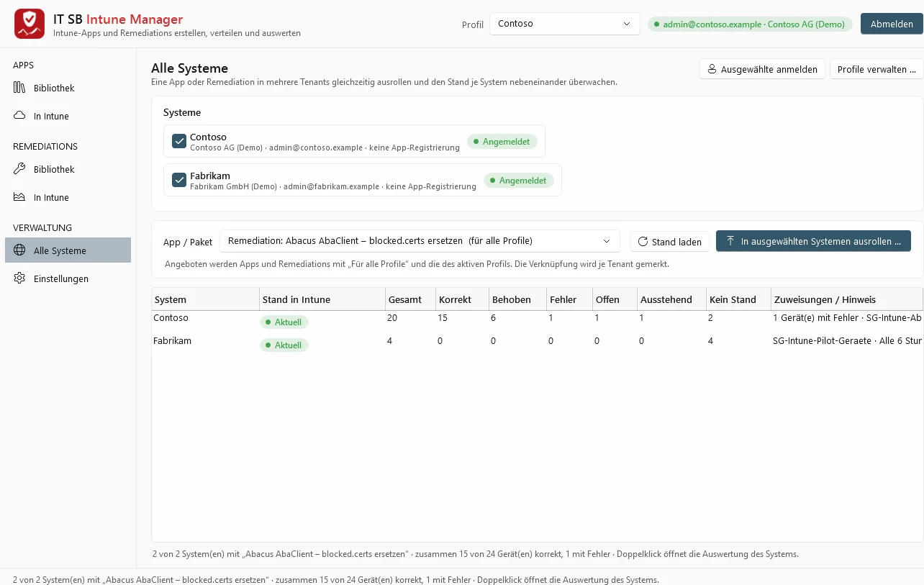
Task: Sort by the System column header
Action: (x=205, y=299)
